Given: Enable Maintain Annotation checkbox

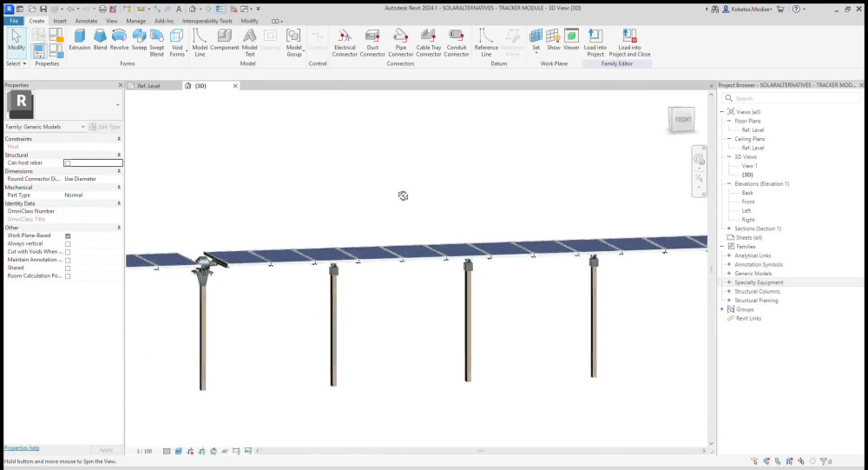Looking at the screenshot, I should pos(68,260).
